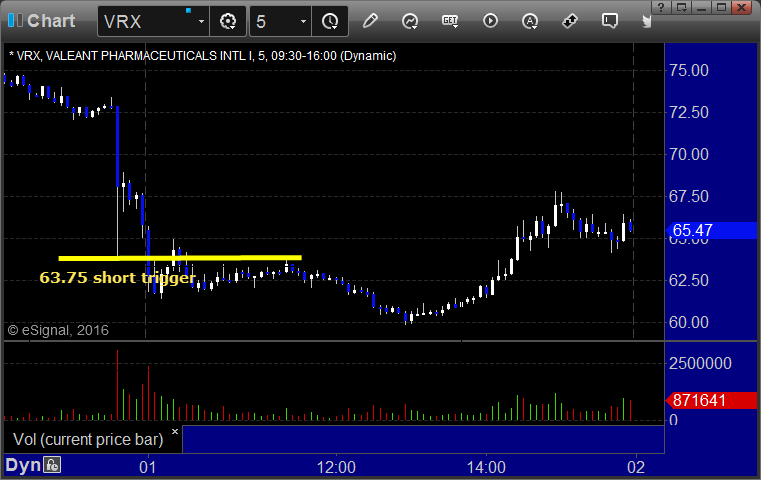
Task: Expand the VRX symbol dropdown arrow
Action: point(201,21)
